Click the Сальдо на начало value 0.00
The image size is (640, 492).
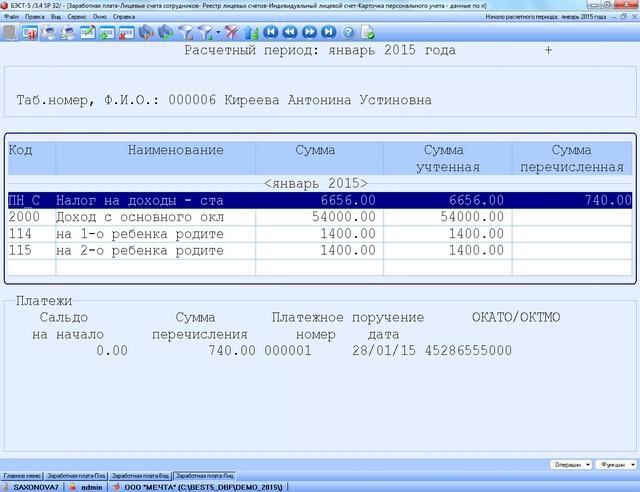pos(112,350)
